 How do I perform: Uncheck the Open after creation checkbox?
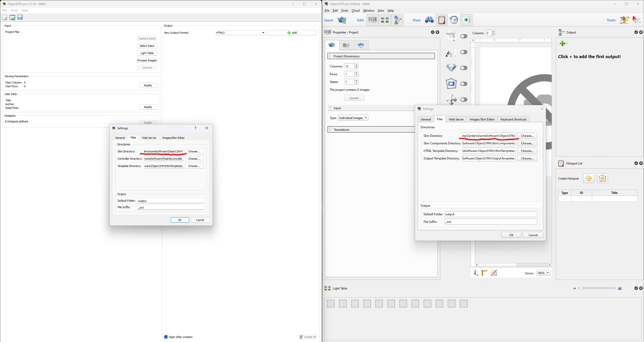[166, 337]
